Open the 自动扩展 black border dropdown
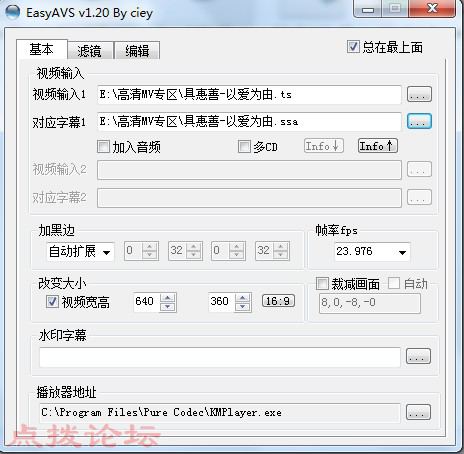The image size is (464, 454). [80, 252]
